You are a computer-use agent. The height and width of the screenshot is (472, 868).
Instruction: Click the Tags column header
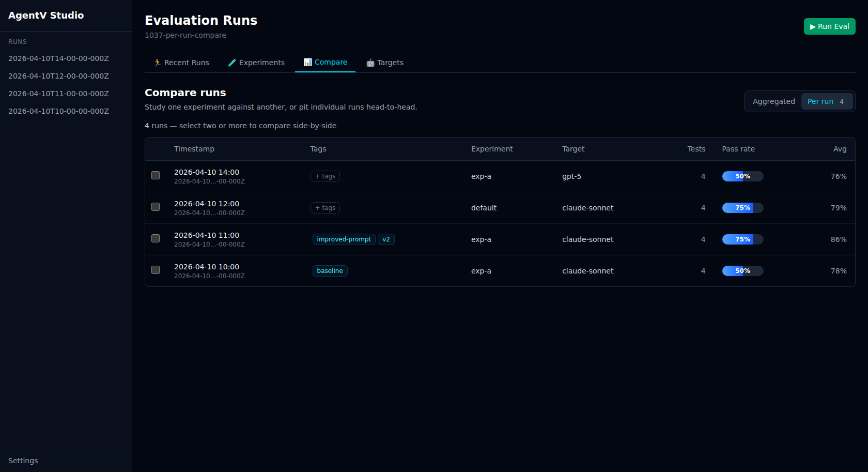point(318,149)
